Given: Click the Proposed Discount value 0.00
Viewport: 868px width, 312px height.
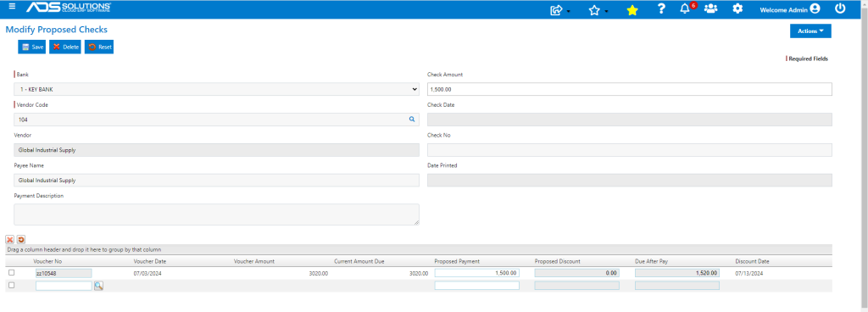Looking at the screenshot, I should 576,273.
